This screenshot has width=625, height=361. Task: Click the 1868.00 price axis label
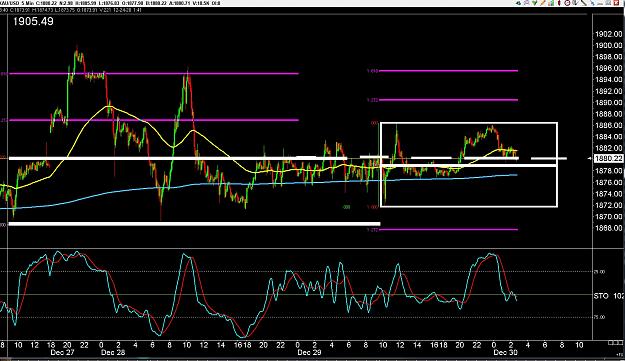point(609,228)
